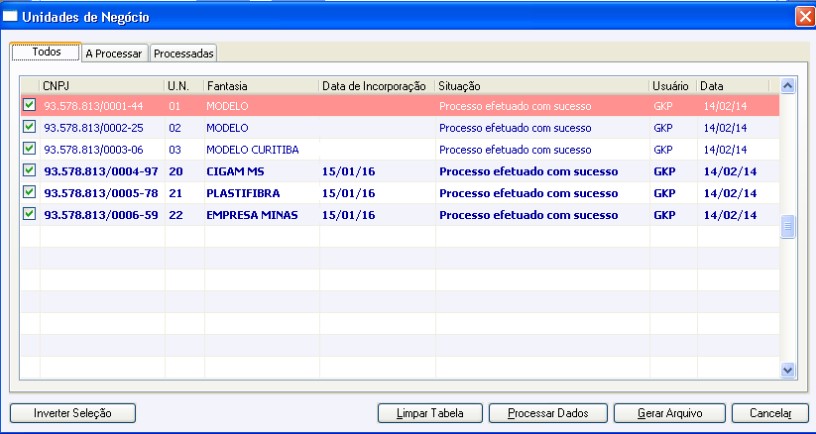Screen dimensions: 816x434
Task: Switch to the Todos tab
Action: pos(46,52)
